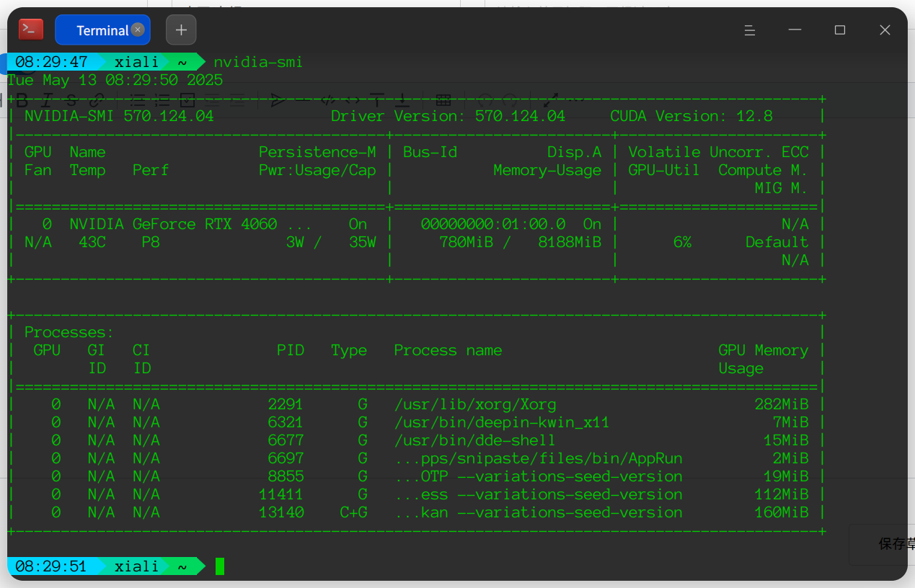
Task: Click the Process name column header
Action: (x=448, y=350)
